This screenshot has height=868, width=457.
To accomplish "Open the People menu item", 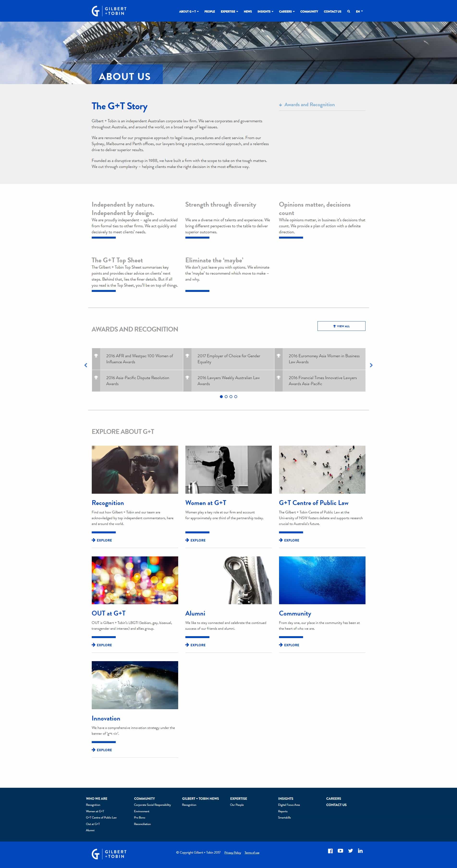I will [209, 12].
